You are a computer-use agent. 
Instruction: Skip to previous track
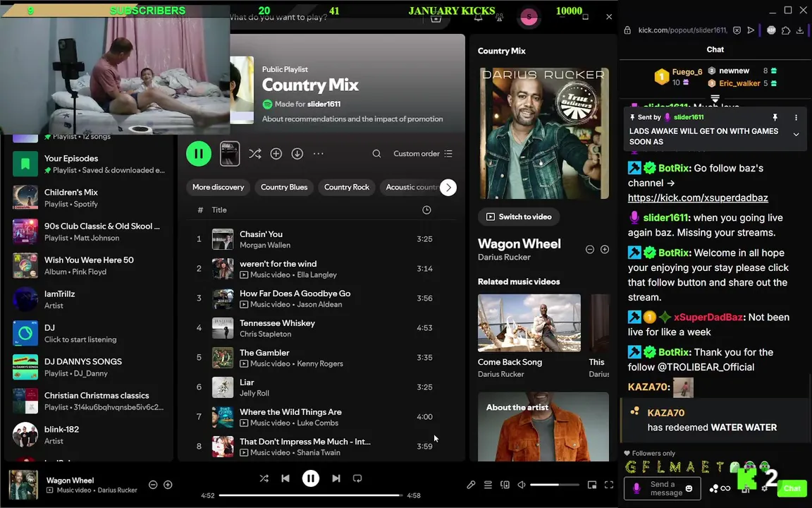(285, 478)
